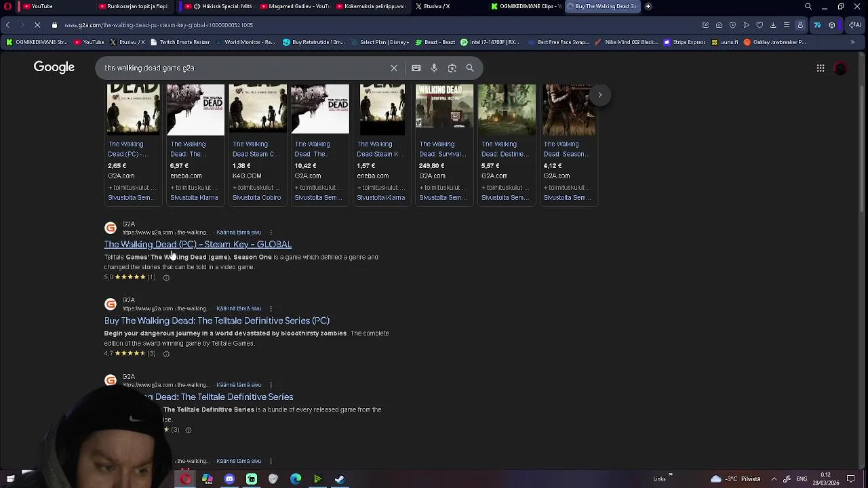Open the profile account icon
This screenshot has height=488, width=868.
pos(800,25)
